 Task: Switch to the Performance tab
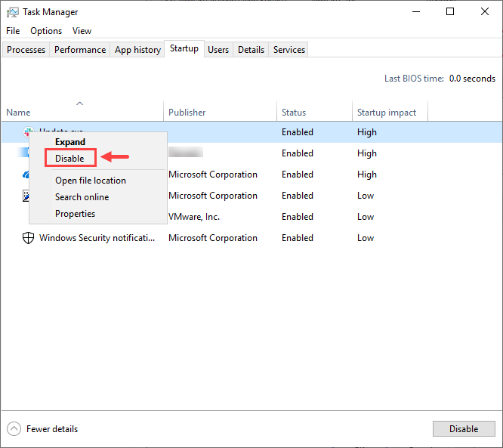tap(80, 50)
